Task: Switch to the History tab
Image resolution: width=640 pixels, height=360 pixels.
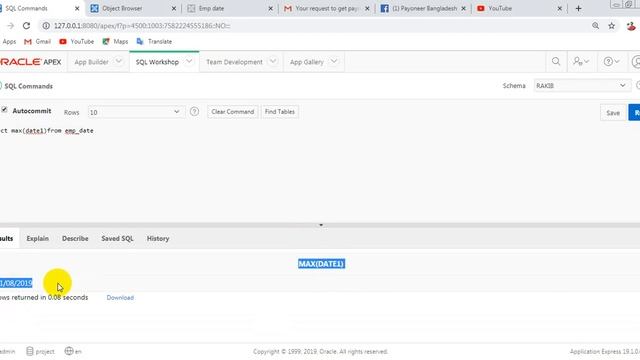Action: click(158, 238)
